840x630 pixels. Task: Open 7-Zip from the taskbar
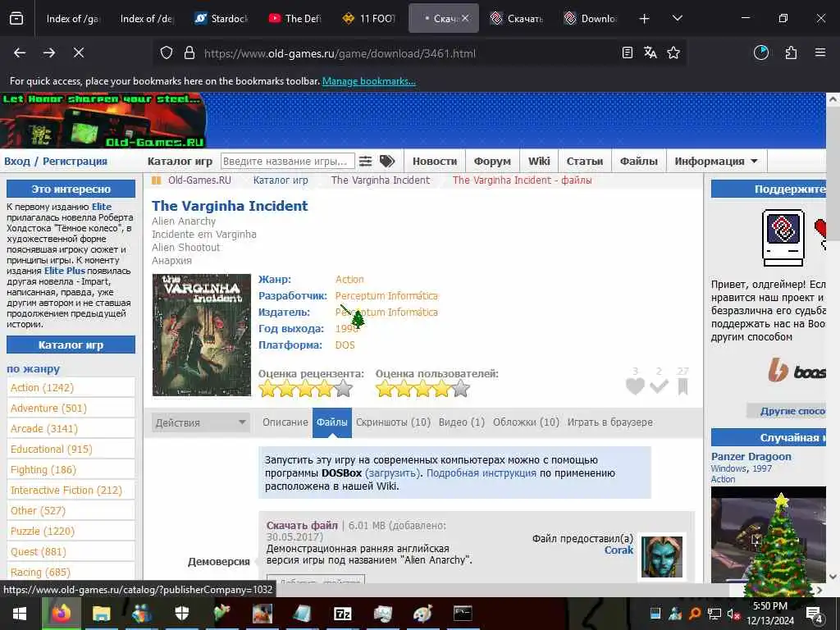[x=342, y=613]
